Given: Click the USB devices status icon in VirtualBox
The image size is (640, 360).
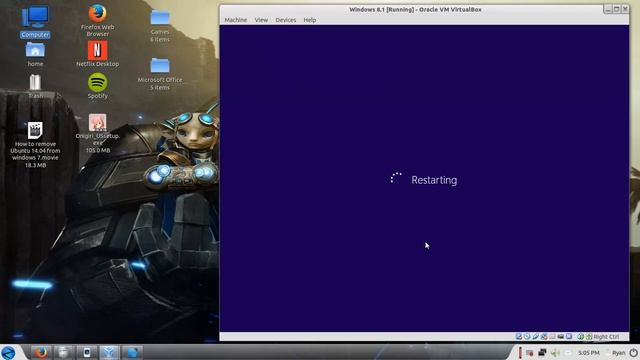Looking at the screenshot, I should pos(536,336).
